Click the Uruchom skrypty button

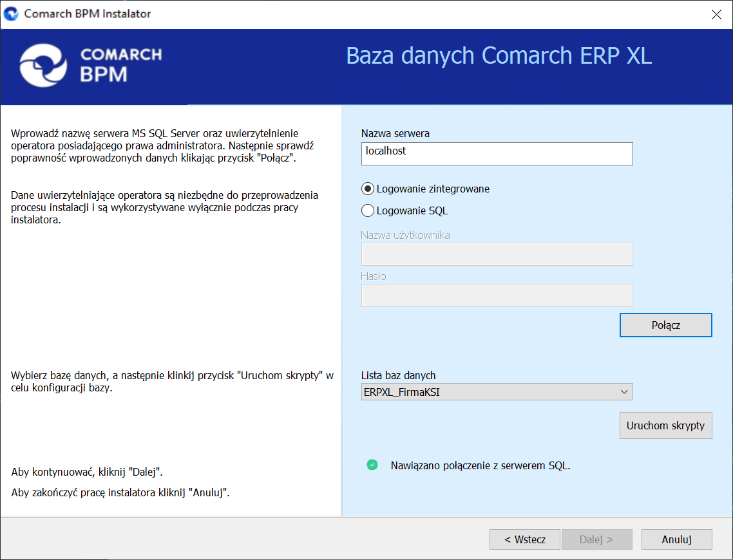pyautogui.click(x=665, y=425)
